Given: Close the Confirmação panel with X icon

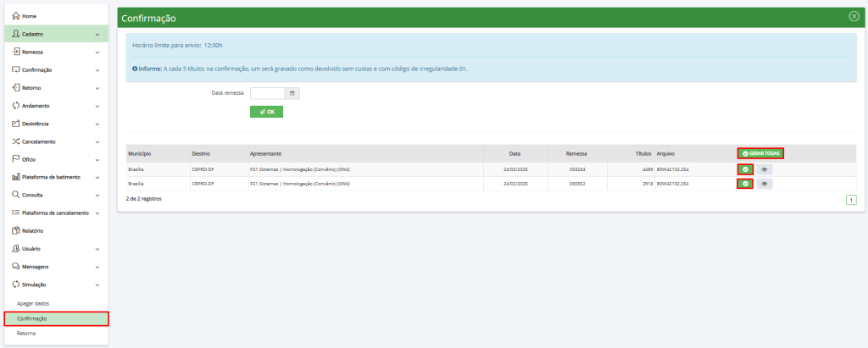Looking at the screenshot, I should [854, 16].
